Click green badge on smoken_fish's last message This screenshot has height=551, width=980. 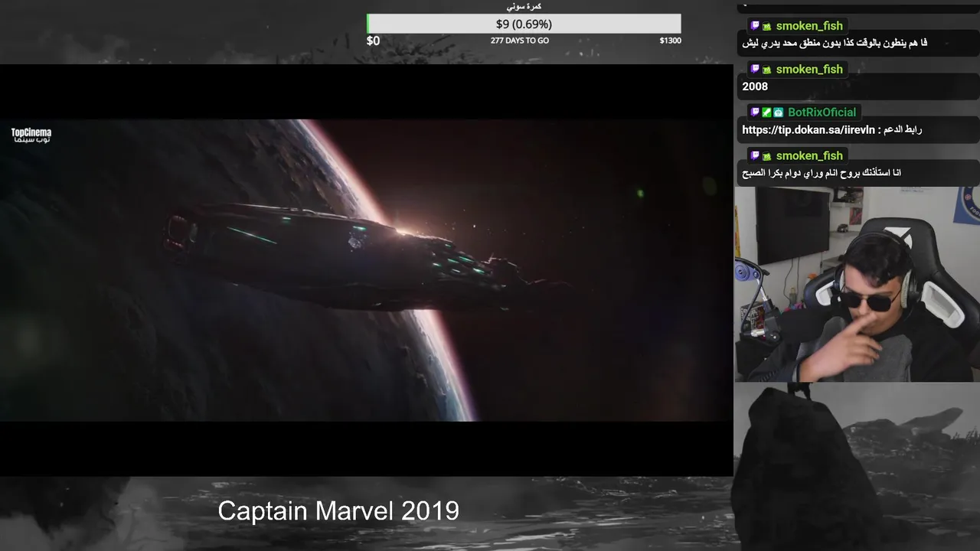tap(766, 156)
